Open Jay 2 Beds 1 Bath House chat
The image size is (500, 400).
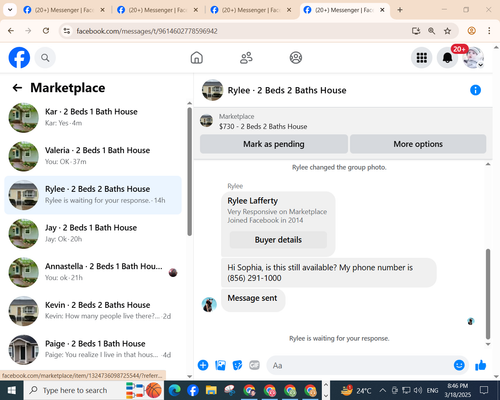93,234
